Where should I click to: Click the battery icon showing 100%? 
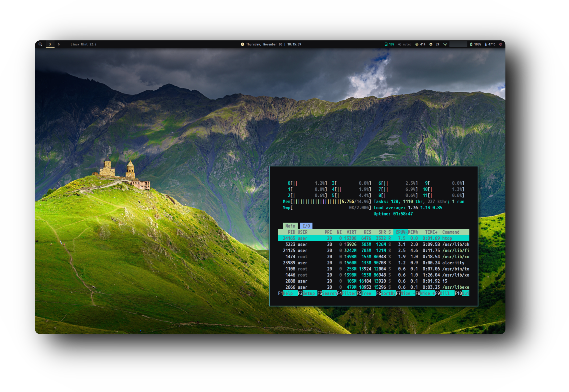pyautogui.click(x=471, y=45)
